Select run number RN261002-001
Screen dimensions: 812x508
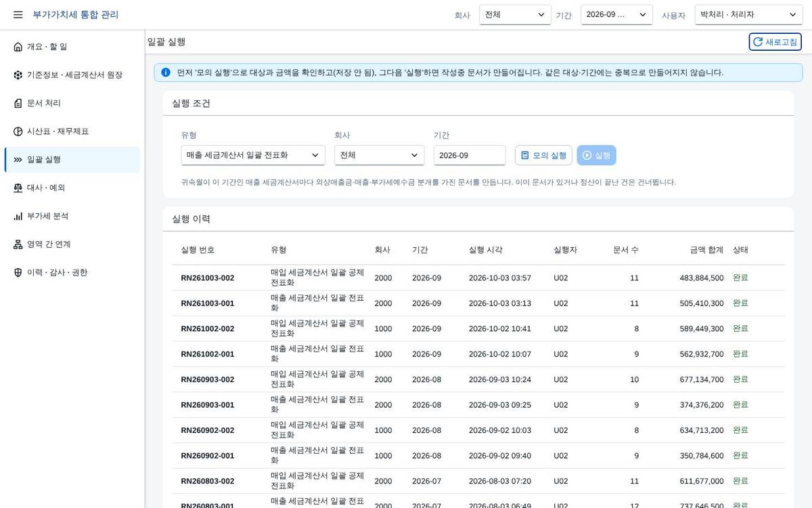208,354
